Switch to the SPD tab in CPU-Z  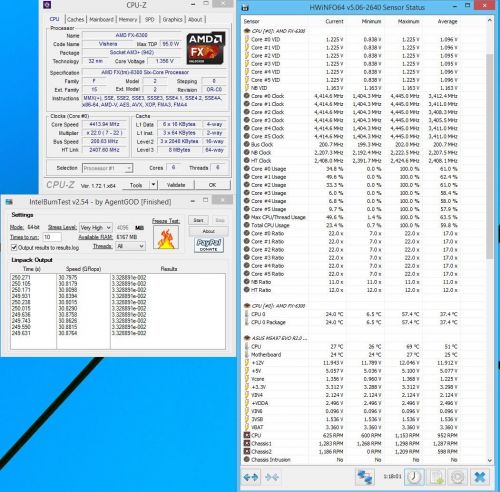tap(150, 19)
